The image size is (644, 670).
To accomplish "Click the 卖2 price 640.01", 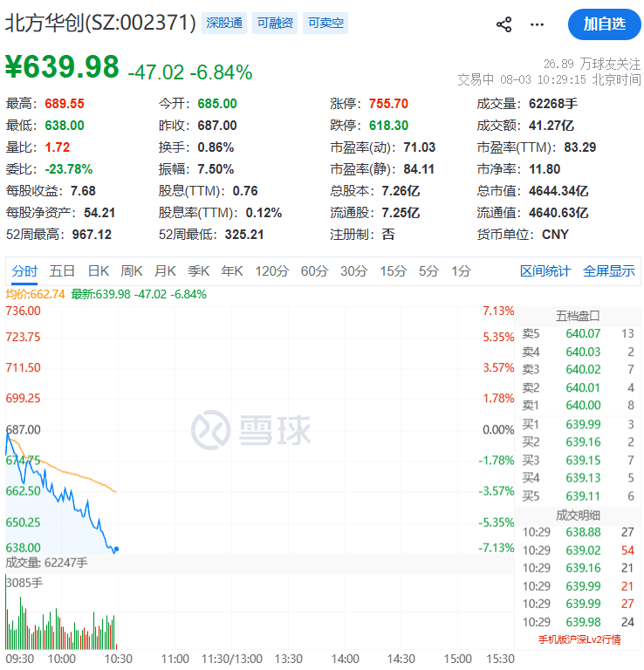I will pyautogui.click(x=583, y=388).
